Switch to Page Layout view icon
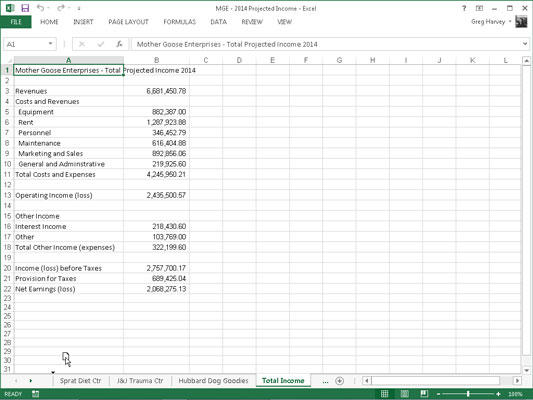 coord(405,394)
